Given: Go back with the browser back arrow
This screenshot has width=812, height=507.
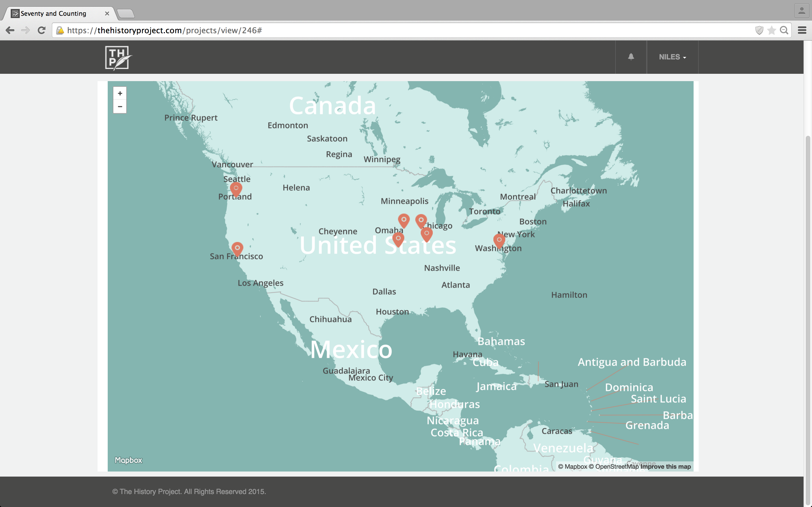Looking at the screenshot, I should pos(10,30).
